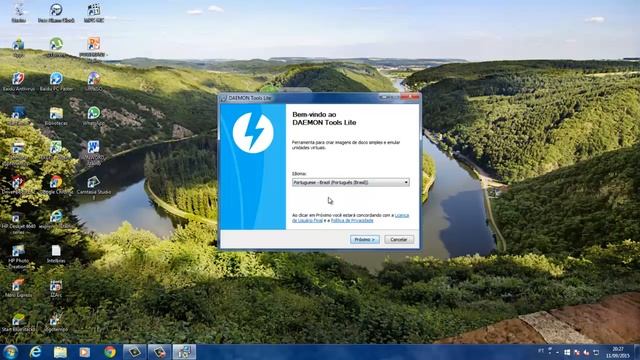Launch Chrome from the taskbar
This screenshot has width=640, height=360.
click(x=109, y=352)
